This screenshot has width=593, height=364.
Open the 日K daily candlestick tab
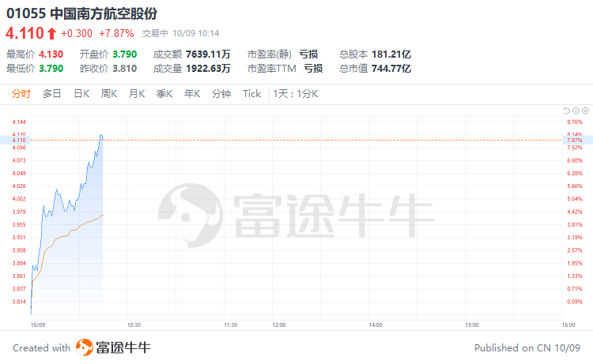click(81, 94)
